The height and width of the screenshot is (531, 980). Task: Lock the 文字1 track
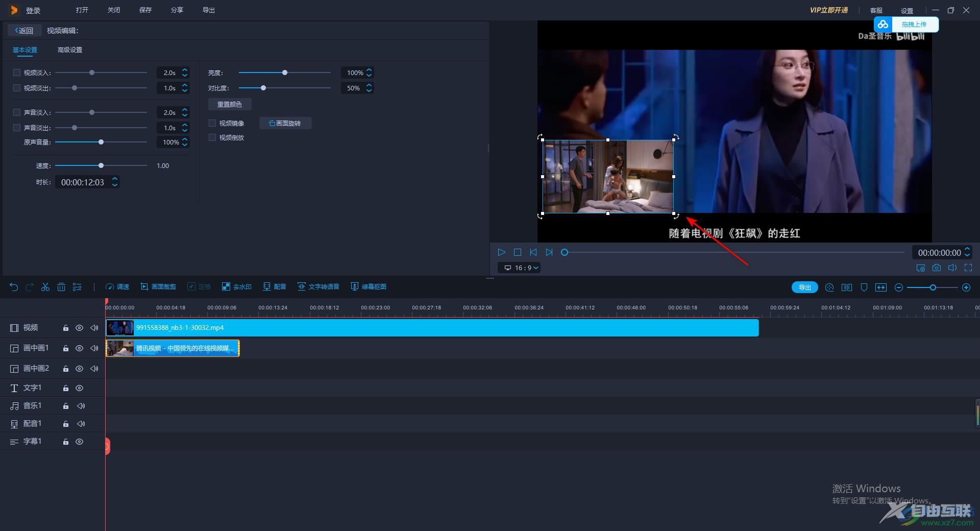[x=66, y=388]
